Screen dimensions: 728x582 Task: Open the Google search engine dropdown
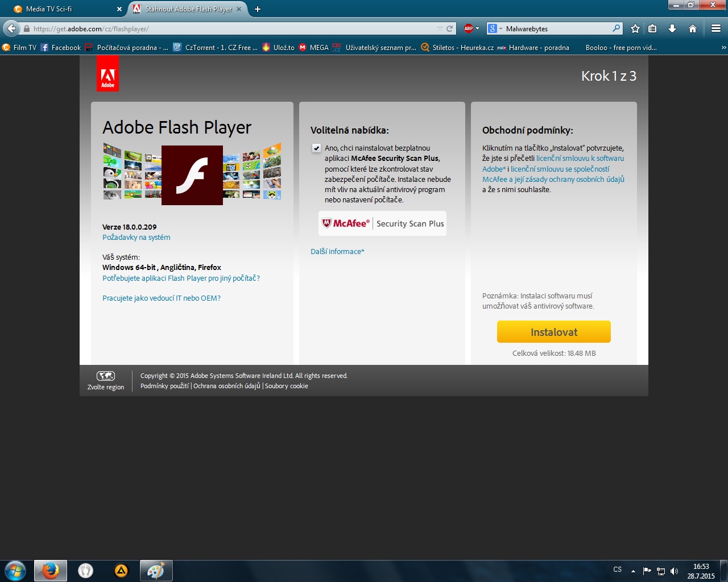tap(495, 28)
